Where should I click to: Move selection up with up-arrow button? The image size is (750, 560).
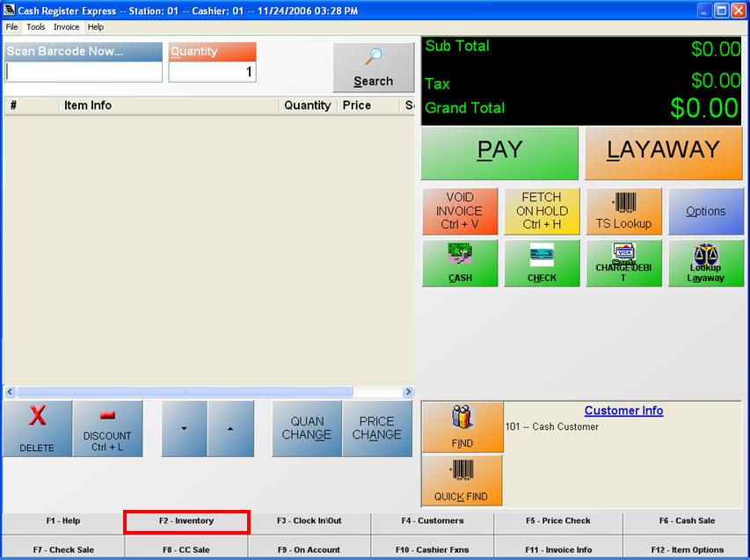tap(230, 429)
